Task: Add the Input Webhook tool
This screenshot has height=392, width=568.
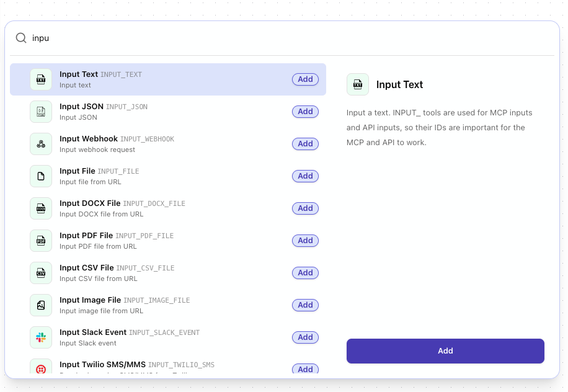Action: pos(305,144)
